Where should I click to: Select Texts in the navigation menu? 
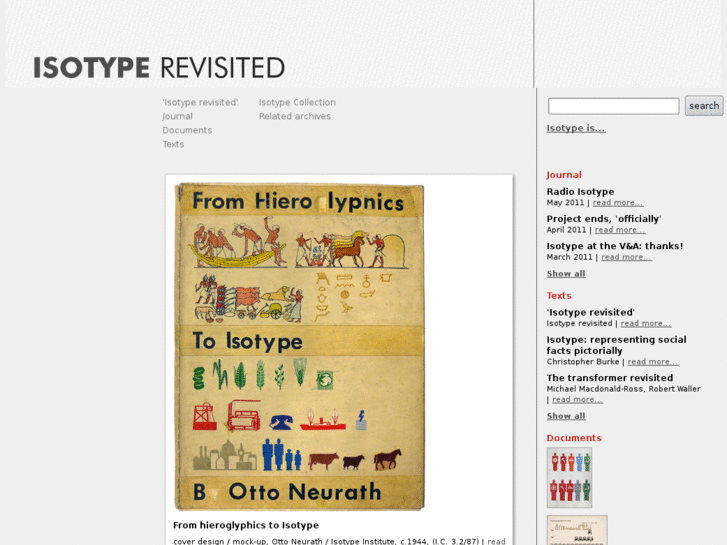point(173,145)
